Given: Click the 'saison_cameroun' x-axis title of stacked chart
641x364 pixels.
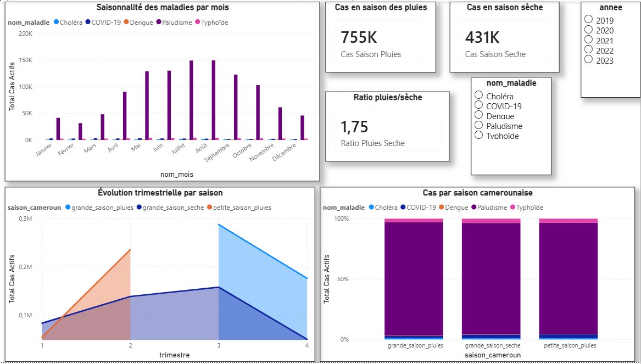Looking at the screenshot, I should click(x=493, y=355).
